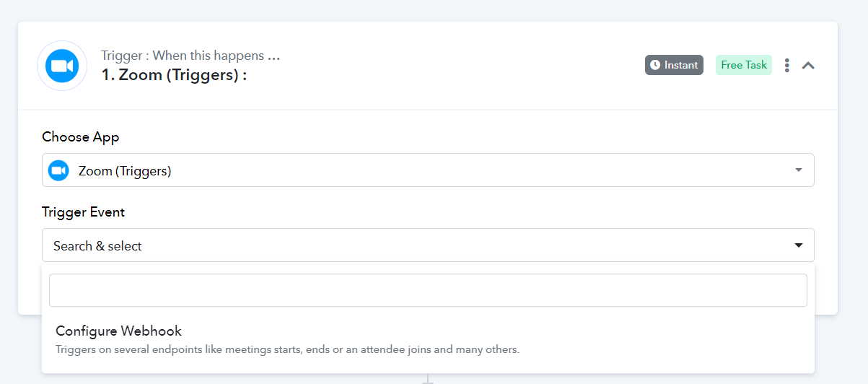Image resolution: width=868 pixels, height=384 pixels.
Task: Choose the Configure Webhook option
Action: point(428,339)
